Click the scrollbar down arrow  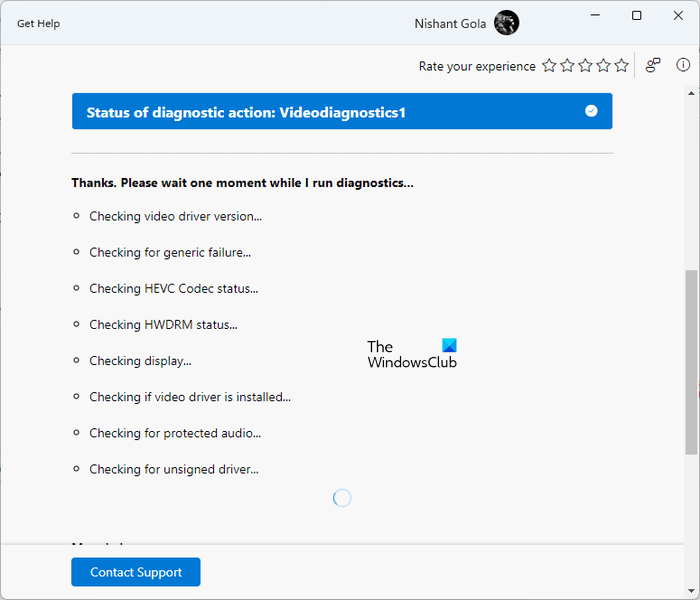pos(692,592)
